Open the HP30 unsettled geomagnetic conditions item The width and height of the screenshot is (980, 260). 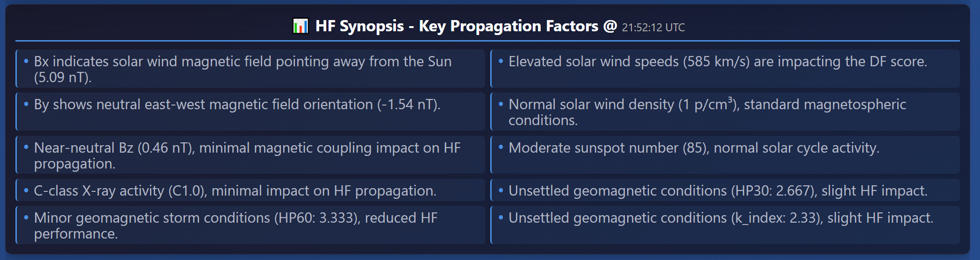pyautogui.click(x=725, y=190)
